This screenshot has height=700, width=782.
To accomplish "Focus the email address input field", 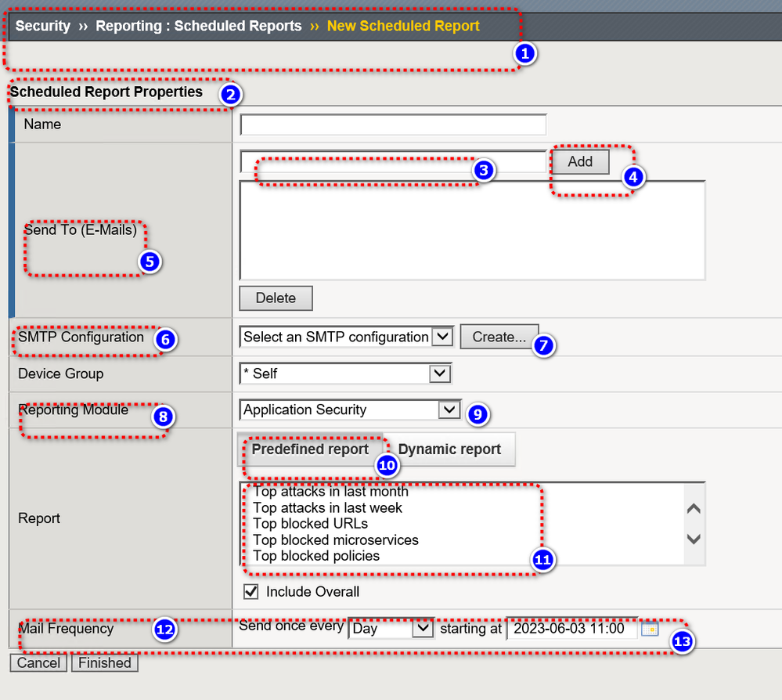I will pyautogui.click(x=393, y=161).
